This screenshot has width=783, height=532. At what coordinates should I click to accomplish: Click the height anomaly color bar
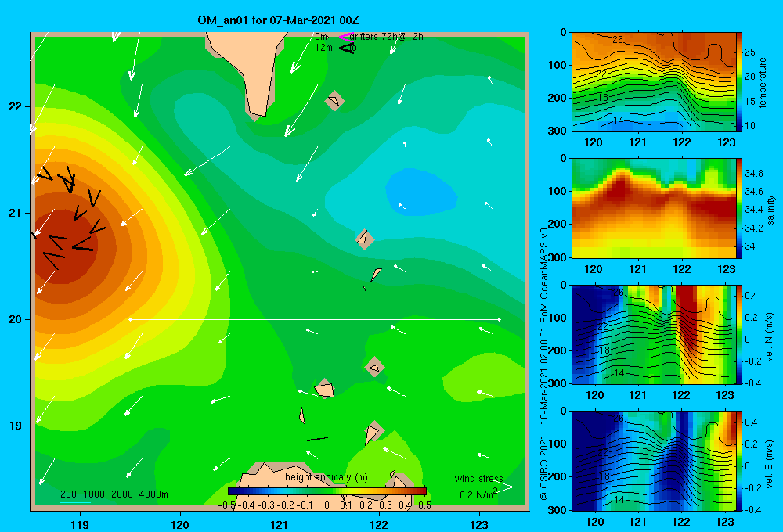click(x=327, y=491)
